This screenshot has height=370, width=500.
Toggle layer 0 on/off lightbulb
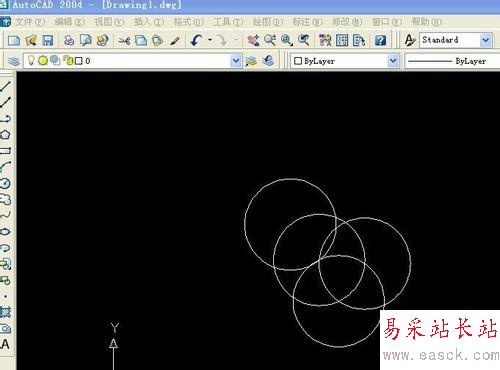[x=31, y=60]
